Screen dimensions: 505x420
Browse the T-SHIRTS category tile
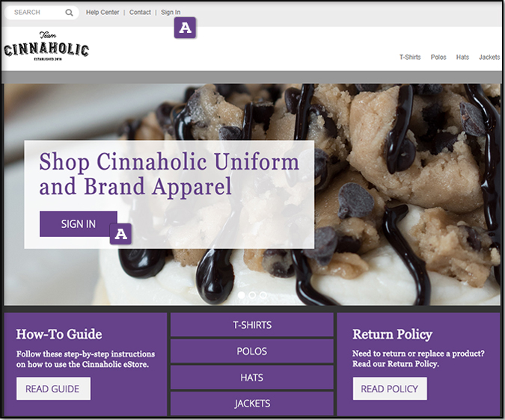(x=252, y=325)
